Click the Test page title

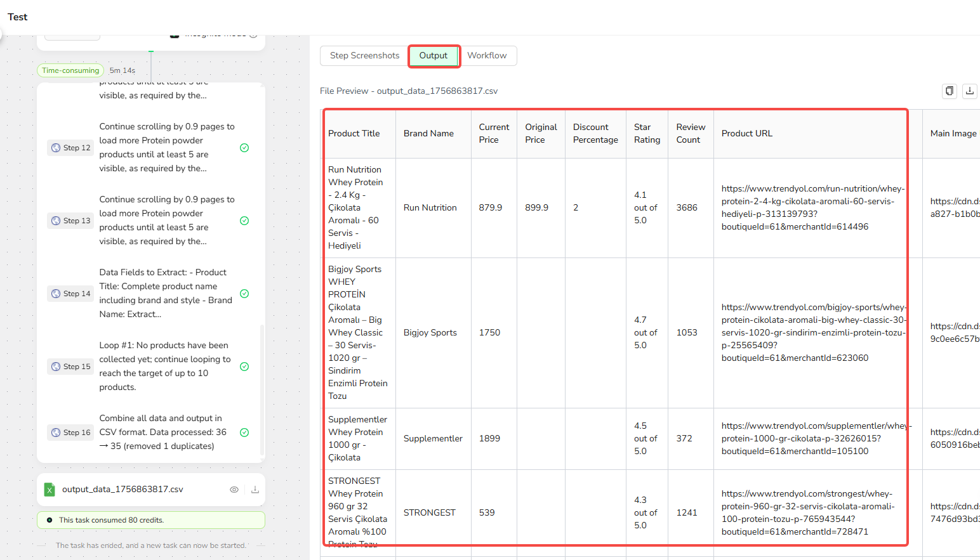18,17
